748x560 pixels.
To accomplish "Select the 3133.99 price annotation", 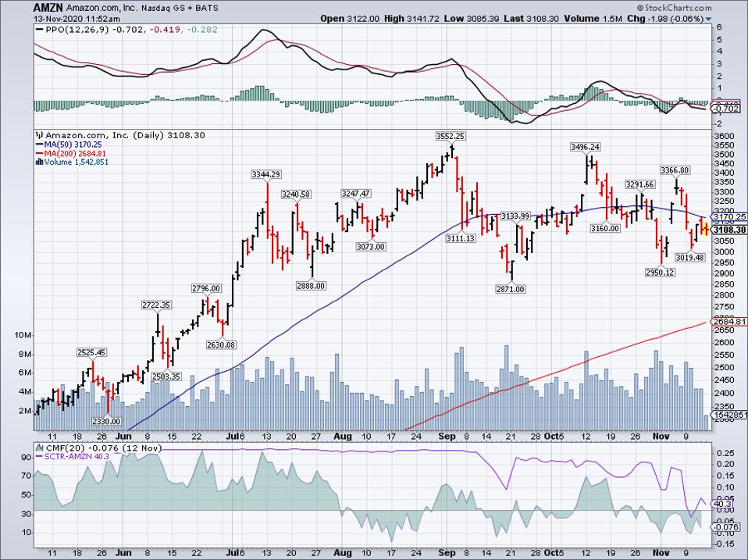I will 515,216.
